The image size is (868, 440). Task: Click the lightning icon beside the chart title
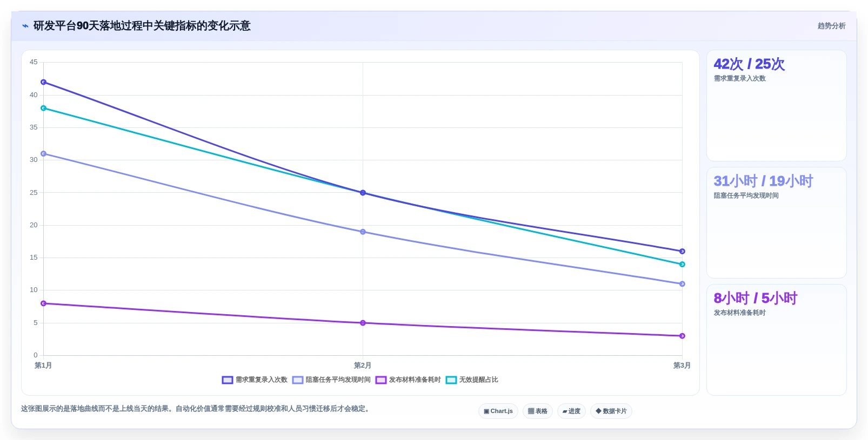25,26
